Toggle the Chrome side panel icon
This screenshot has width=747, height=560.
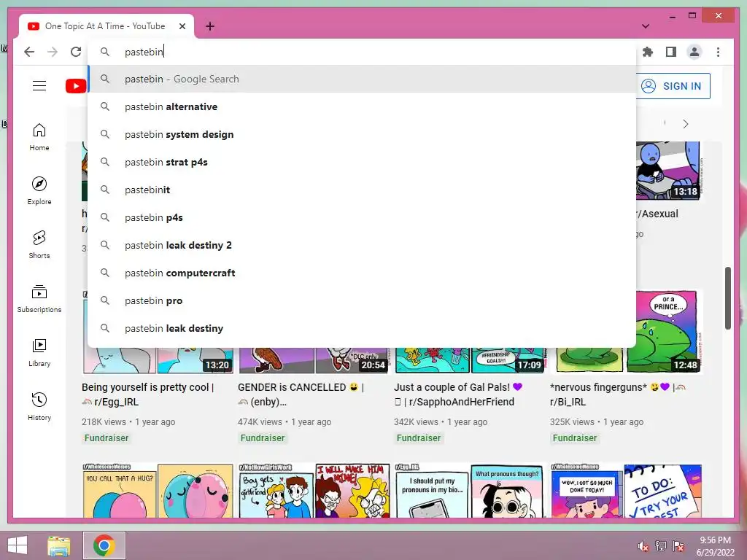click(671, 52)
